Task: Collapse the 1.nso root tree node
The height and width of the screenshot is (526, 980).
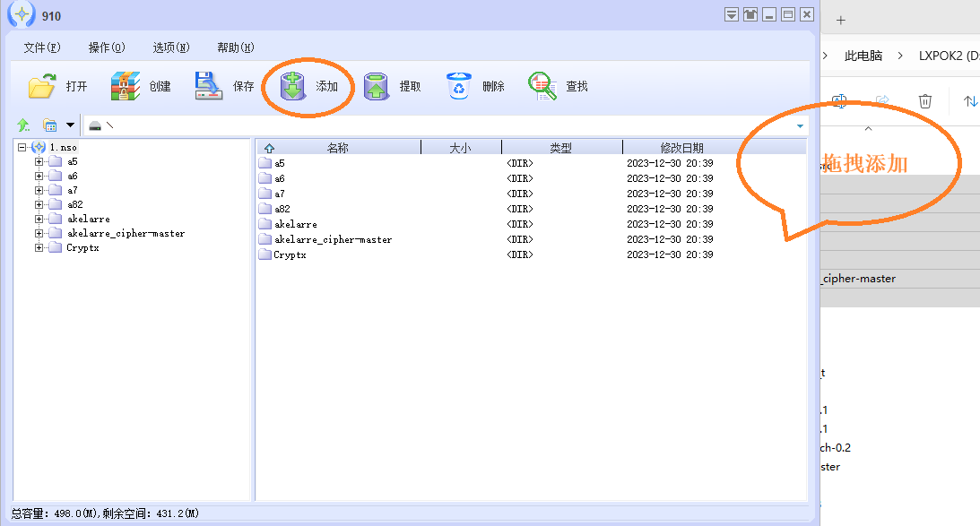Action: 22,148
